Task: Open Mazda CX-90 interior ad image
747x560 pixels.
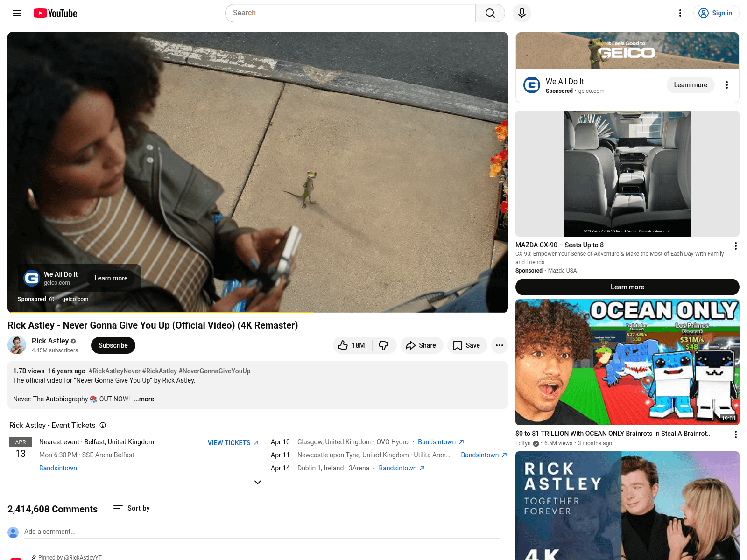Action: 627,174
